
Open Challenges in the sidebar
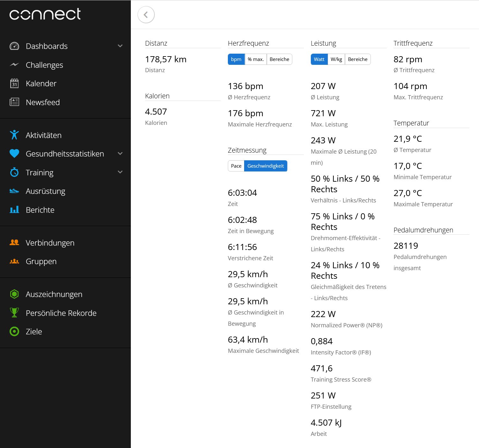44,65
